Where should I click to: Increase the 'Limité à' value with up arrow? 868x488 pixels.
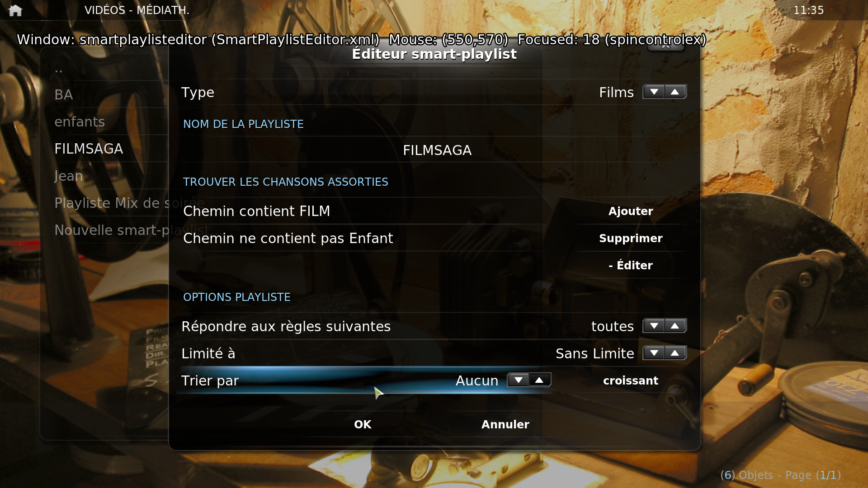[x=675, y=353]
